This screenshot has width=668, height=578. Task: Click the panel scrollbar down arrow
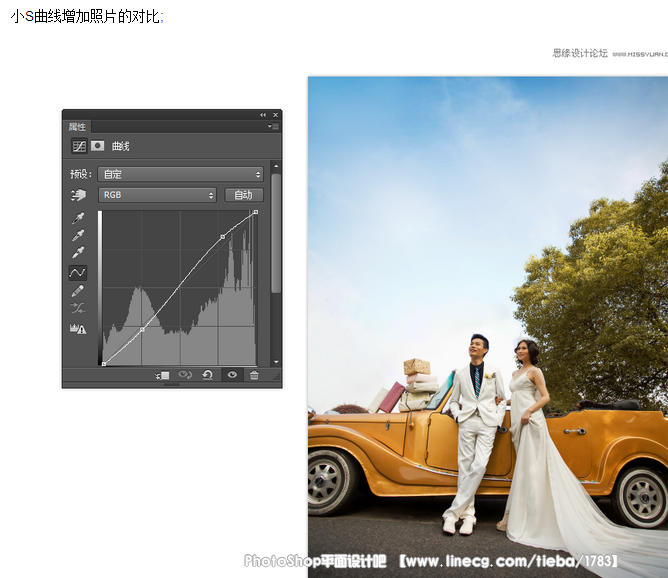coord(276,362)
